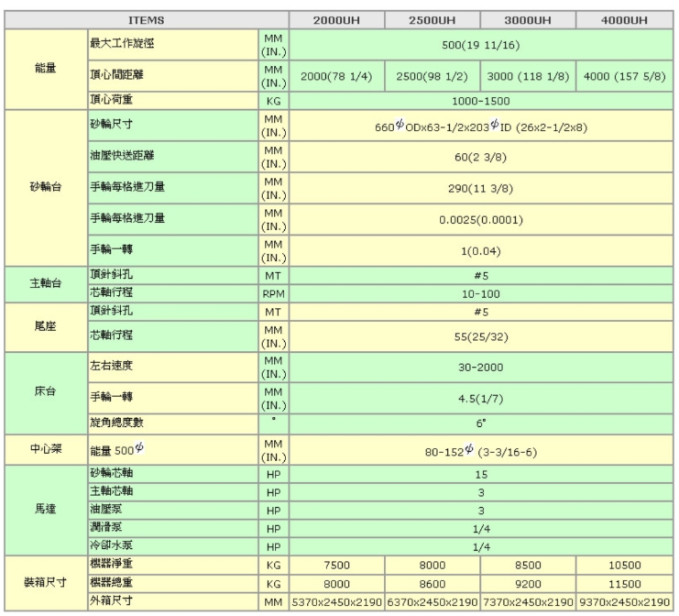
Task: Select the 2500UH column header
Action: [x=433, y=20]
